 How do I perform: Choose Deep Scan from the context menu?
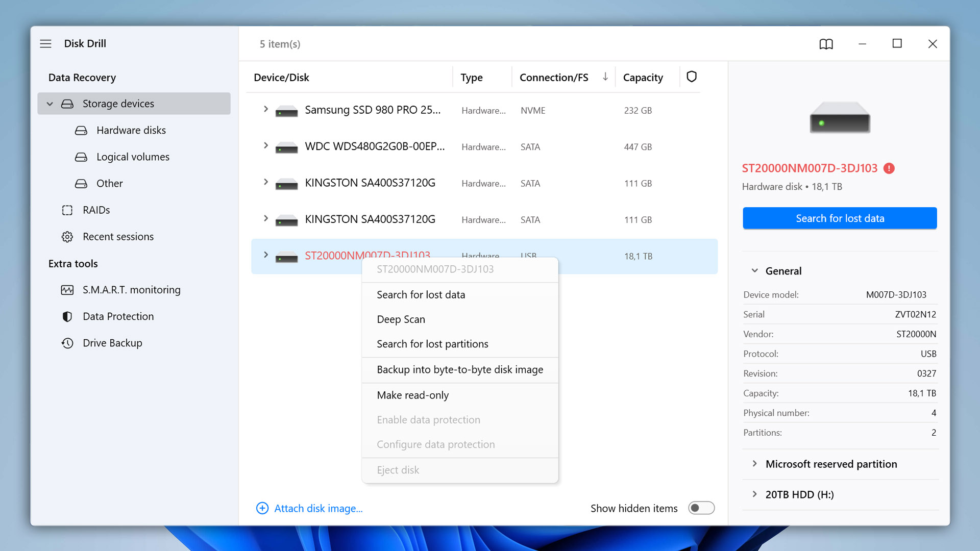[401, 319]
